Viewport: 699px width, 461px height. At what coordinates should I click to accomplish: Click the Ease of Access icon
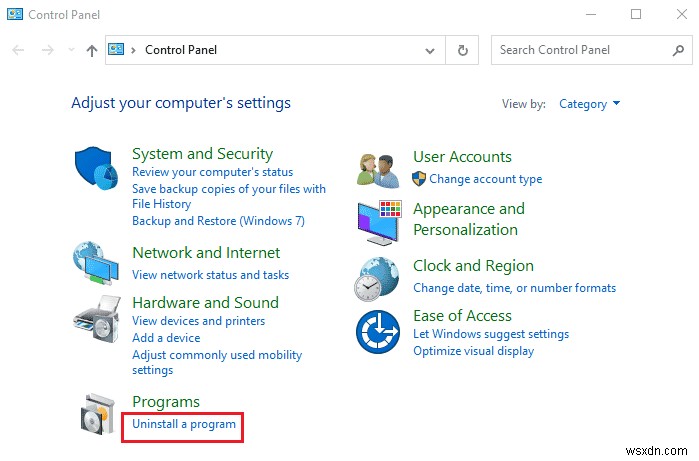point(380,332)
